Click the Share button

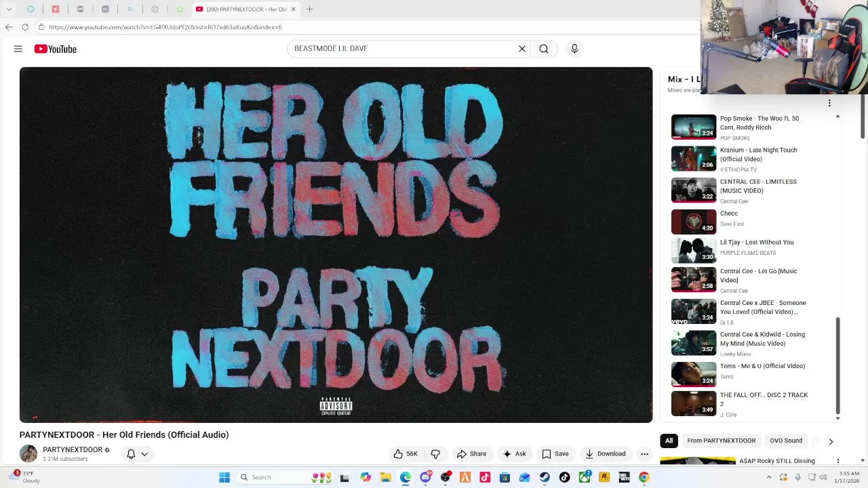click(472, 454)
